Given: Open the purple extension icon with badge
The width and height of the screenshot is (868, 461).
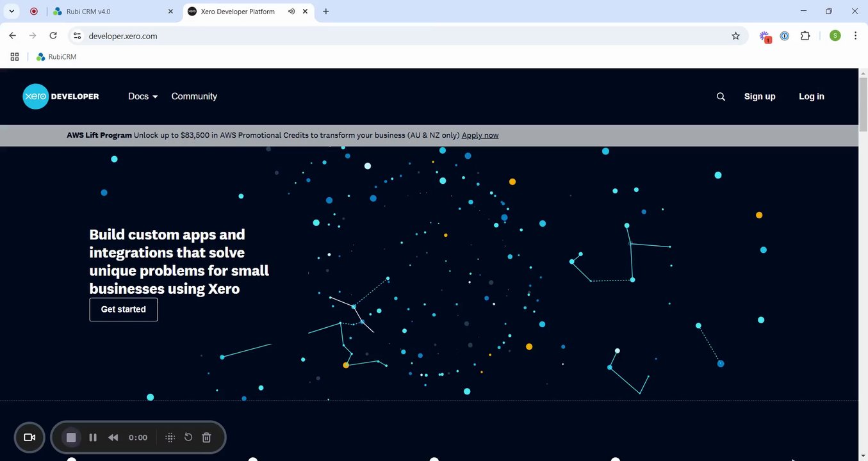Looking at the screenshot, I should [765, 36].
